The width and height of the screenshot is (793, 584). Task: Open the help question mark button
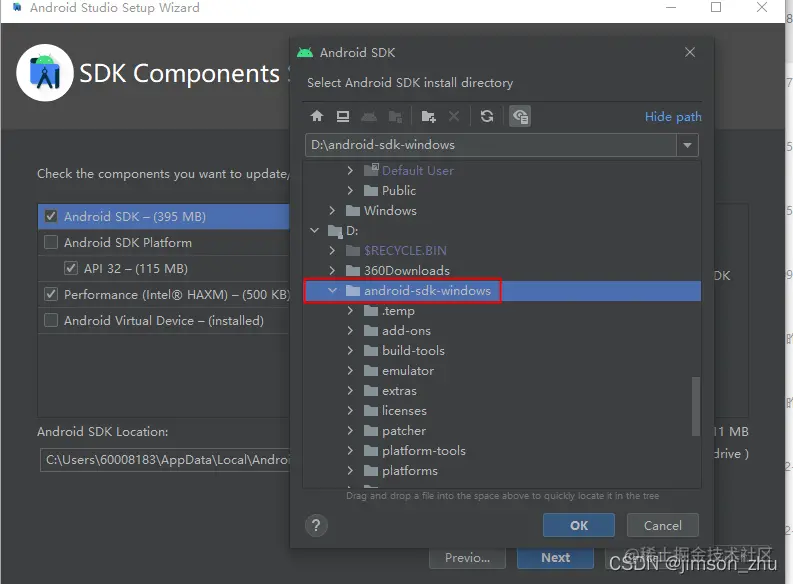(x=316, y=526)
